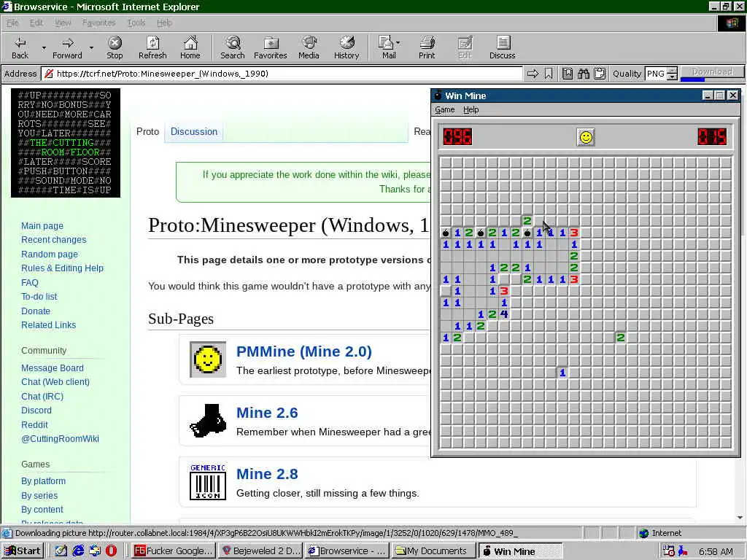The image size is (747, 560).
Task: Stop the page from loading
Action: pyautogui.click(x=115, y=47)
